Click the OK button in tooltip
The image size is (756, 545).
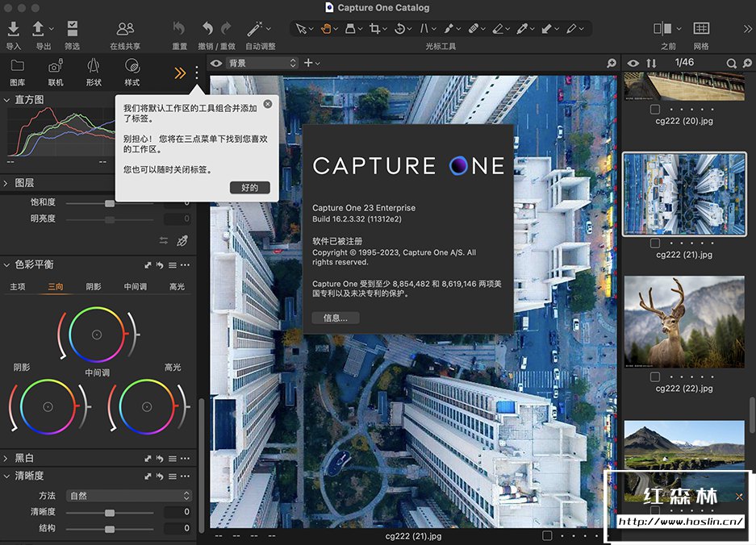coord(249,187)
